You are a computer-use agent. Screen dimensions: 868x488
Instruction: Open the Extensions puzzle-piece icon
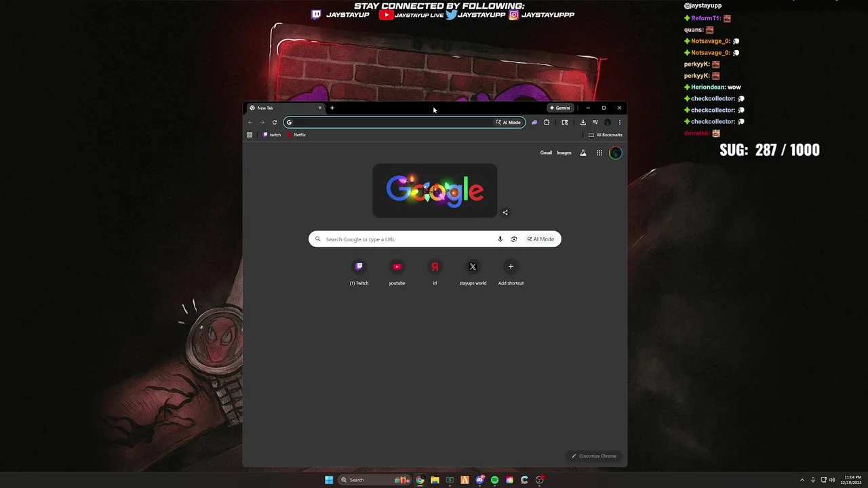click(x=547, y=123)
